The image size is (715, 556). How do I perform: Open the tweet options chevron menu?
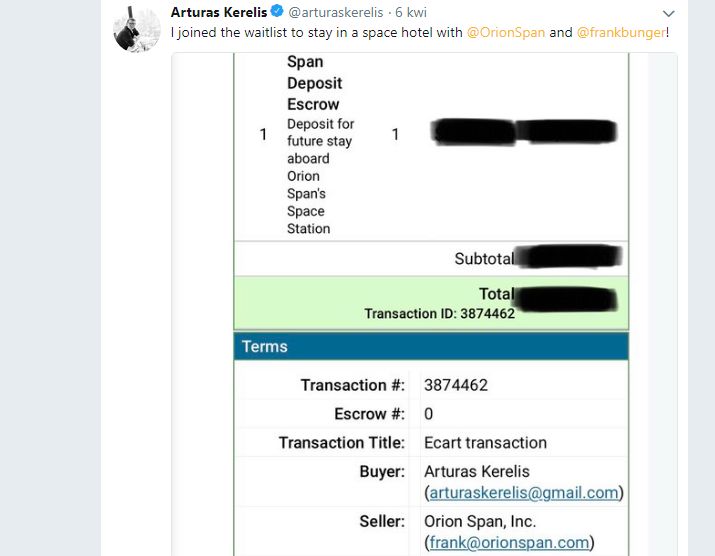pos(669,14)
